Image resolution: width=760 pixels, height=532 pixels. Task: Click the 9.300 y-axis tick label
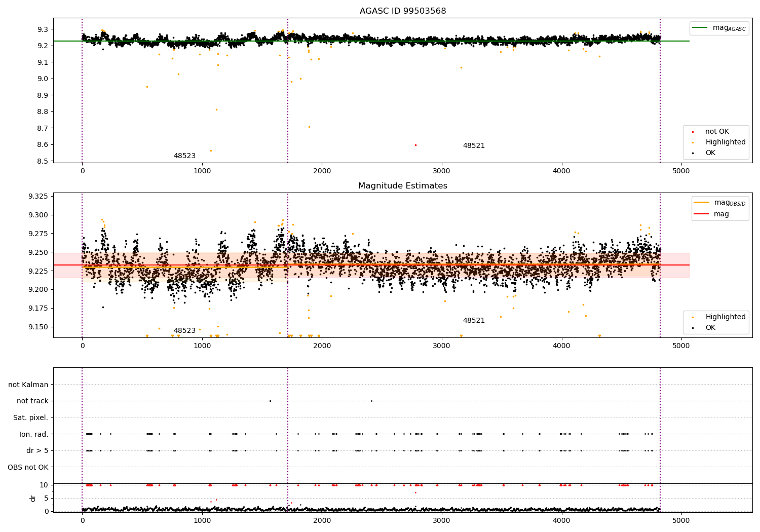(39, 215)
